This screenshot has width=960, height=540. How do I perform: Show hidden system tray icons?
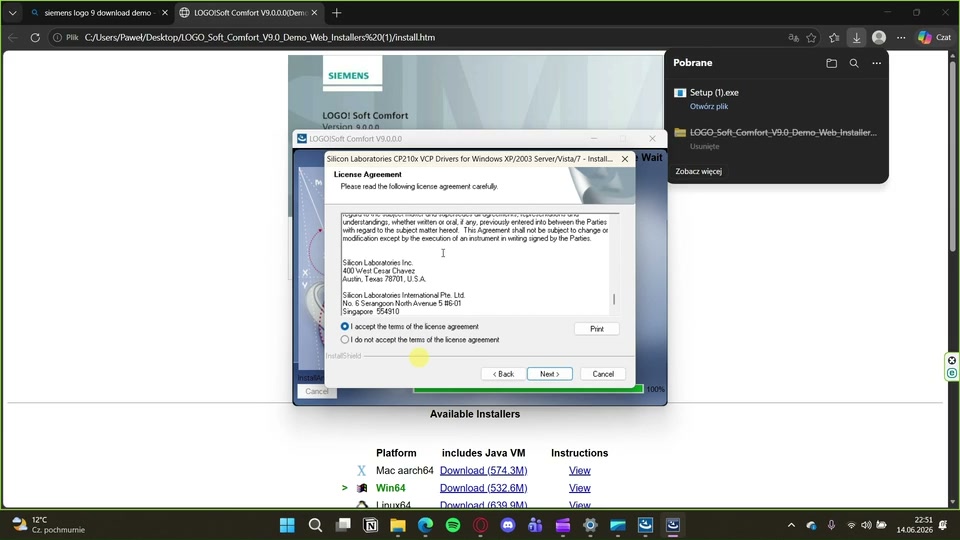click(791, 525)
